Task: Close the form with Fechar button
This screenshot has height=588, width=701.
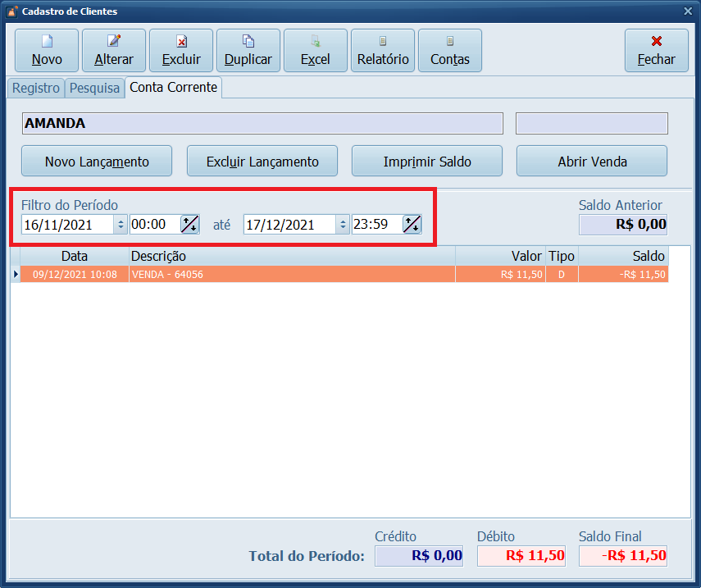Action: point(656,51)
